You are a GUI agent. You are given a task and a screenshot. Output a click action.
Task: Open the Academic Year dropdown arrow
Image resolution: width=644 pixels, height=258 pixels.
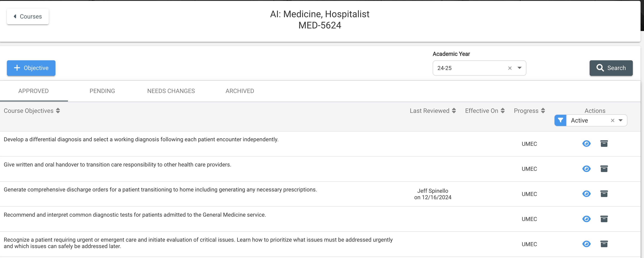click(x=520, y=68)
